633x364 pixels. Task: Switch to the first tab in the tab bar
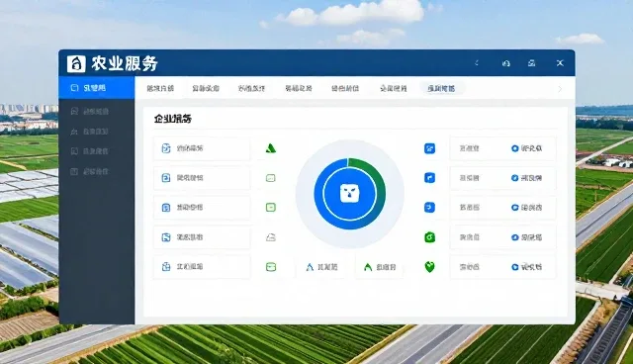click(160, 88)
